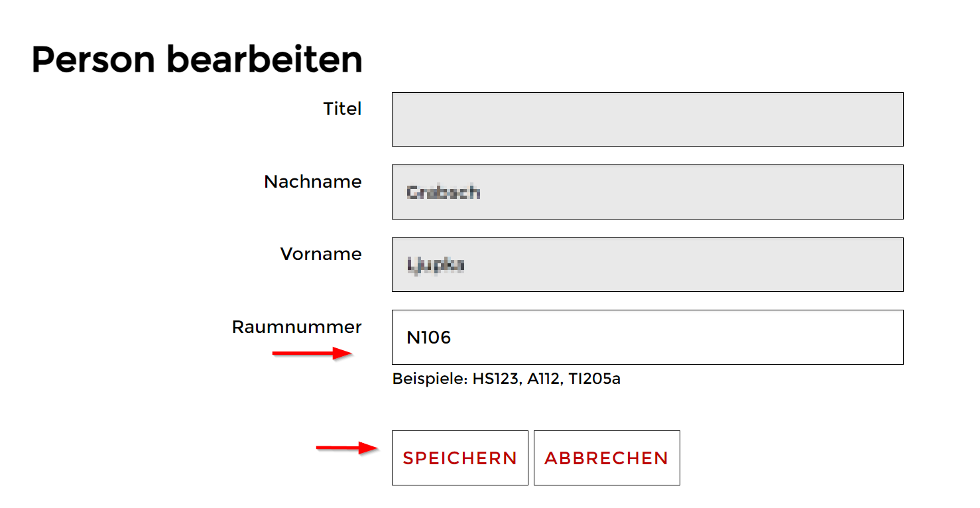This screenshot has width=980, height=508.
Task: Save changes with the Speichern button
Action: 459,458
